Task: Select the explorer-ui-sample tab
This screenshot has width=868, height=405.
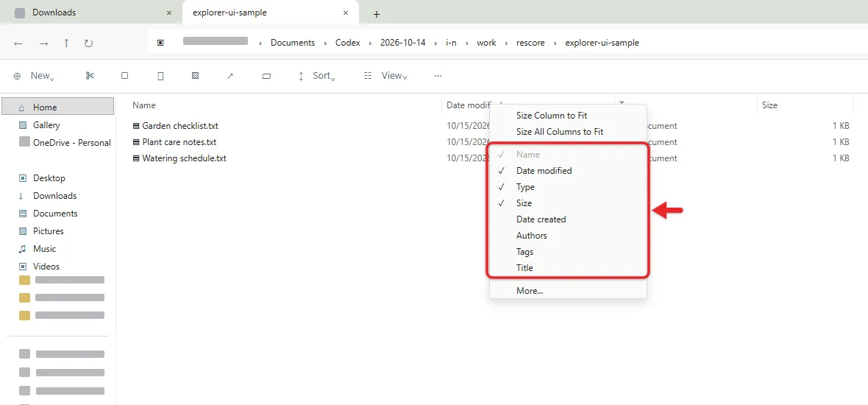Action: click(x=271, y=13)
